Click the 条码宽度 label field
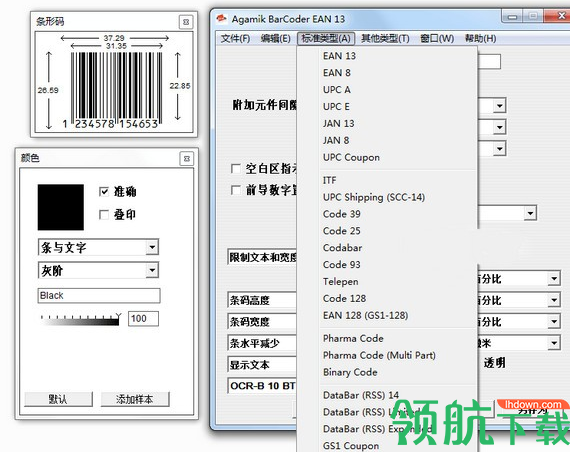Screen dimensions: 570x452 point(262,321)
